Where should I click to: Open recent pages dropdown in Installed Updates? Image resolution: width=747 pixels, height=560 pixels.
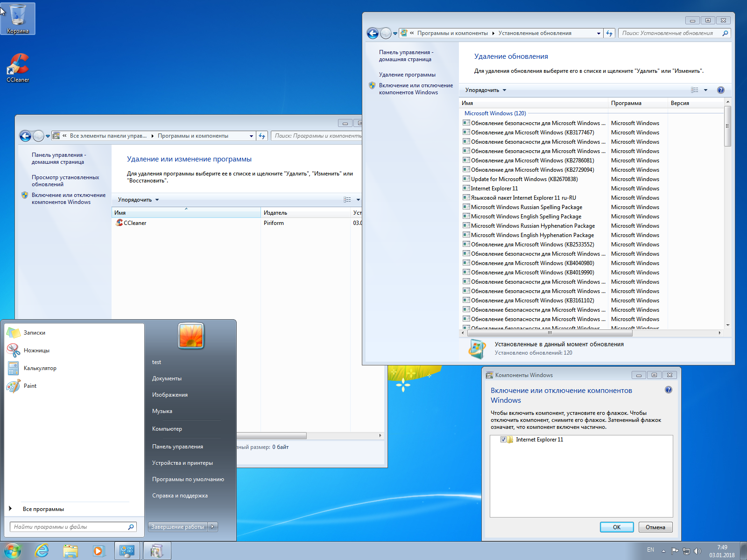[395, 34]
